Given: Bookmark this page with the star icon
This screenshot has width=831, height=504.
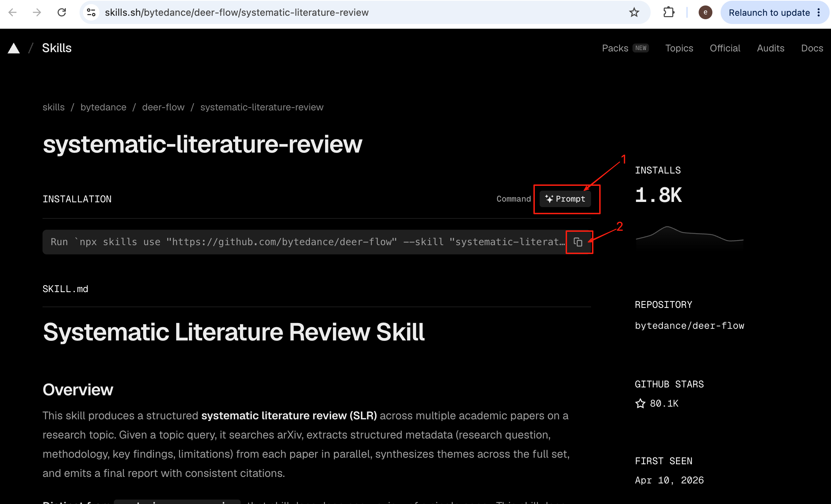Looking at the screenshot, I should click(x=634, y=12).
